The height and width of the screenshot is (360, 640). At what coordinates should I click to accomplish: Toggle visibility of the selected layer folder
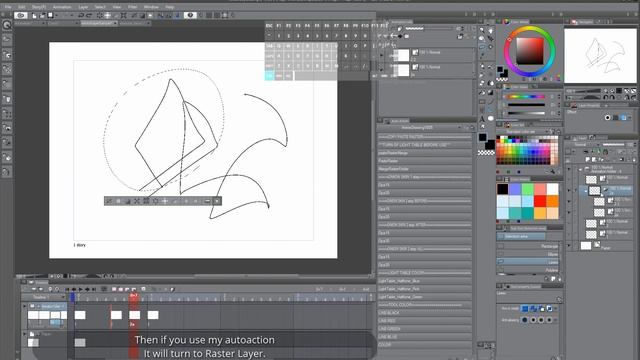(569, 191)
